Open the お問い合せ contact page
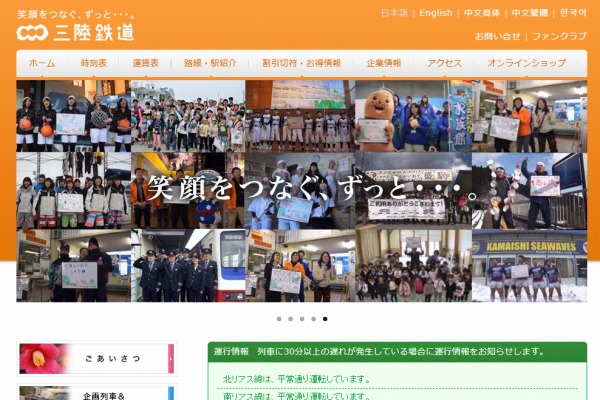The image size is (600, 400). tap(497, 36)
